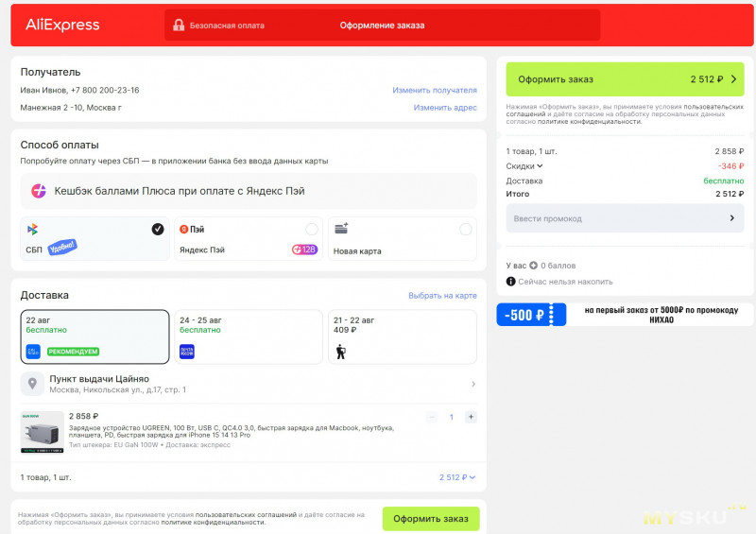
Task: Click the 128 Plus points badge
Action: (304, 250)
